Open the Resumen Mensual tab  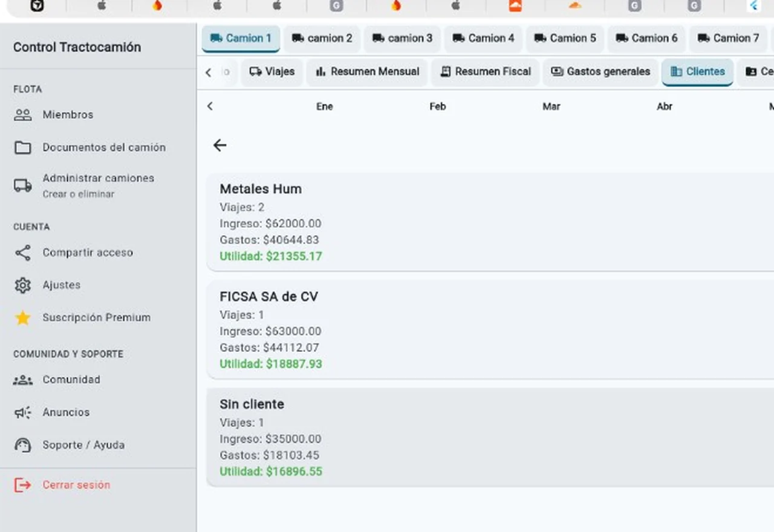(x=367, y=72)
